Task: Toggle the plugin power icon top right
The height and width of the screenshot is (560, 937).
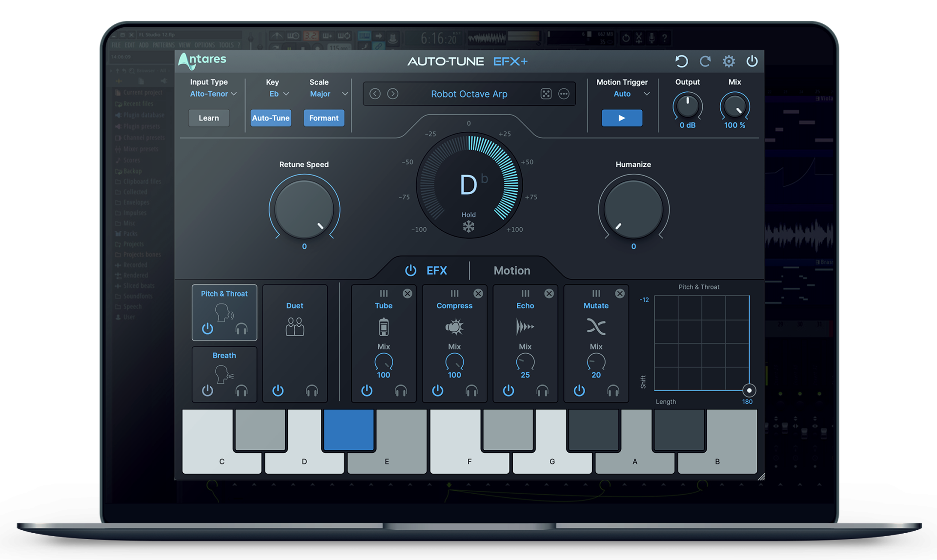Action: tap(752, 61)
